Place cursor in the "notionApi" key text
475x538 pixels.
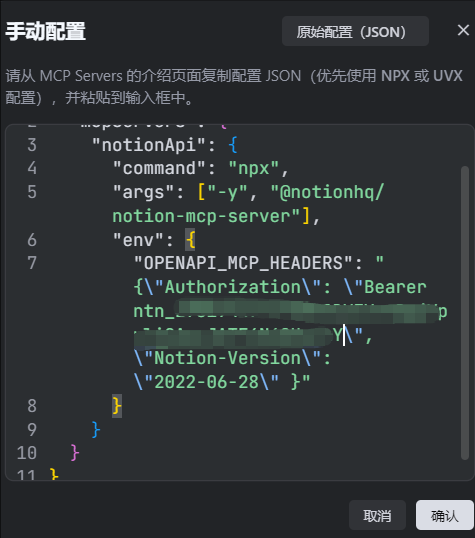149,145
